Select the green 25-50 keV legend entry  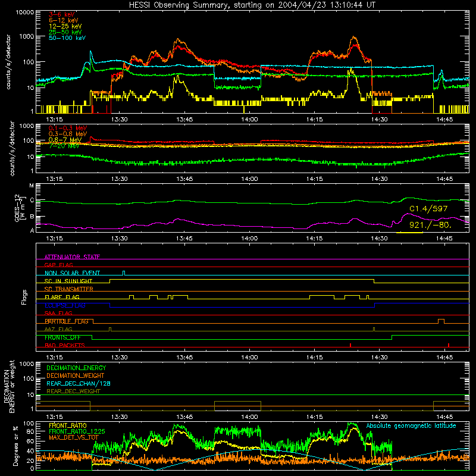pos(65,32)
